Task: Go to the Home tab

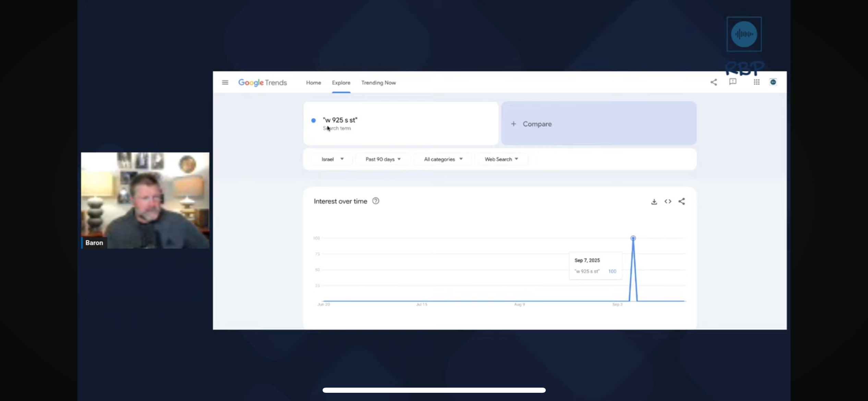Action: coord(313,83)
